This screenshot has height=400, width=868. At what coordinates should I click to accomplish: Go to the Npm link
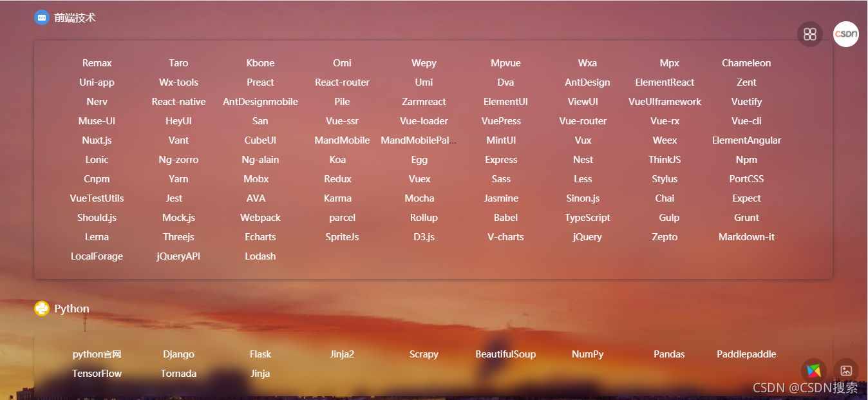(747, 160)
